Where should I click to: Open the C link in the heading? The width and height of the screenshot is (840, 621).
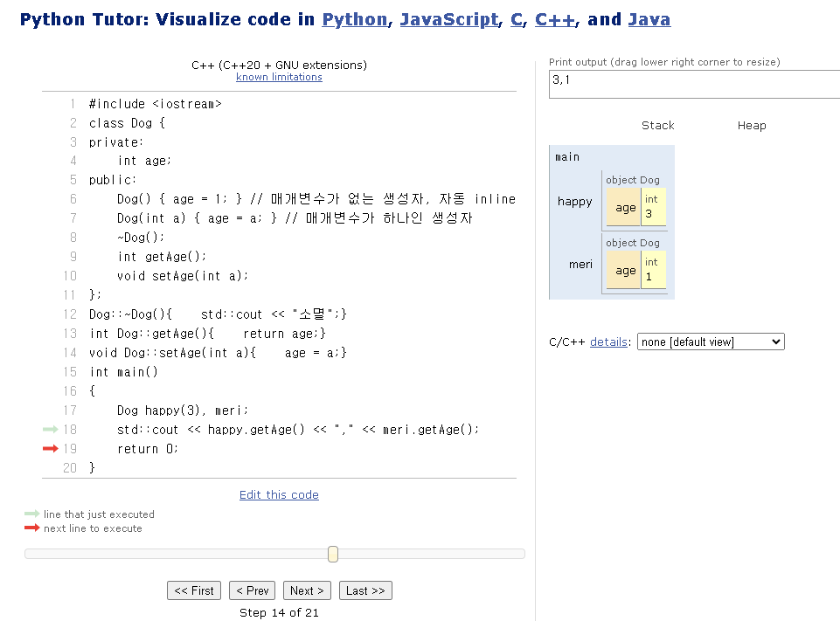click(x=517, y=19)
